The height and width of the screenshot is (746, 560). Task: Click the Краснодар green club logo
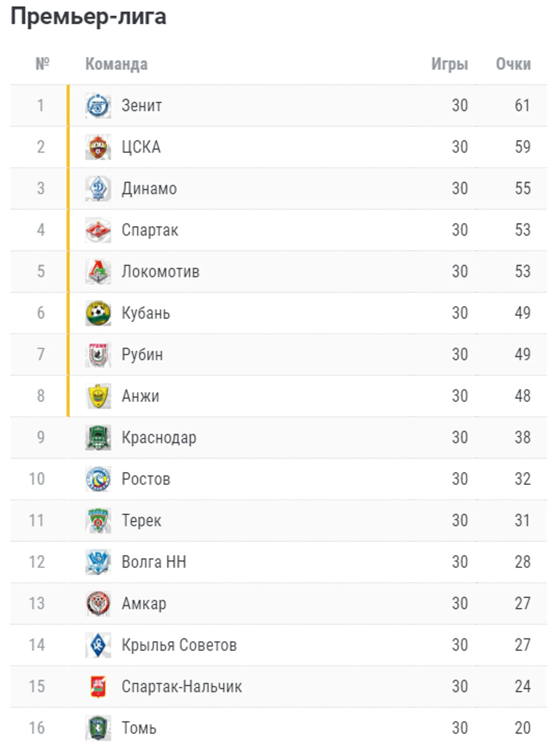click(x=98, y=437)
